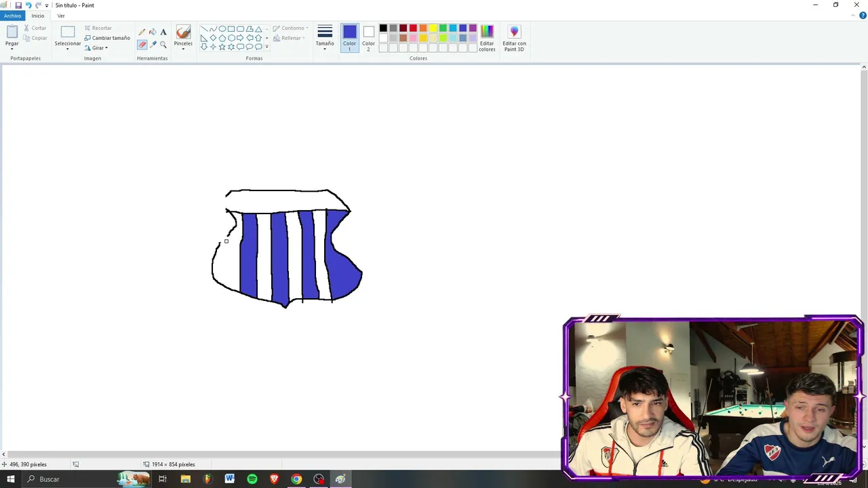This screenshot has width=868, height=488.
Task: Choose the Triangle shape
Action: tap(258, 29)
